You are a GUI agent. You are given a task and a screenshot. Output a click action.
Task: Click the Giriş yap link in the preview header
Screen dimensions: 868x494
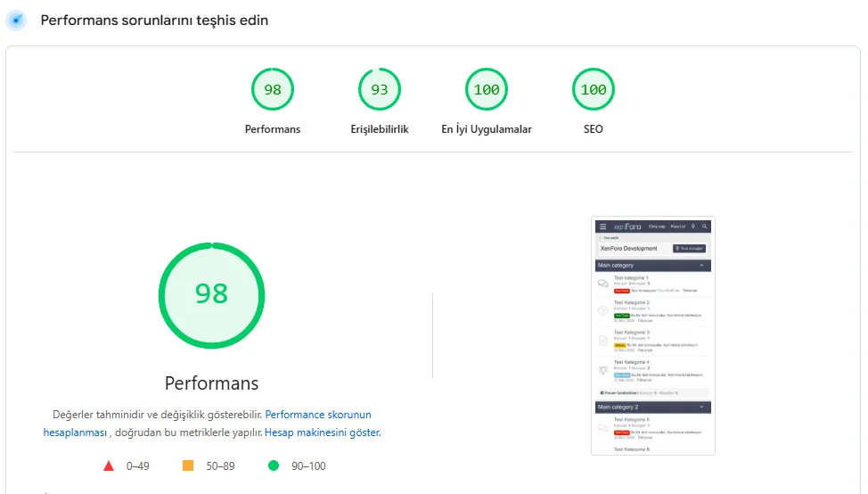tap(657, 226)
